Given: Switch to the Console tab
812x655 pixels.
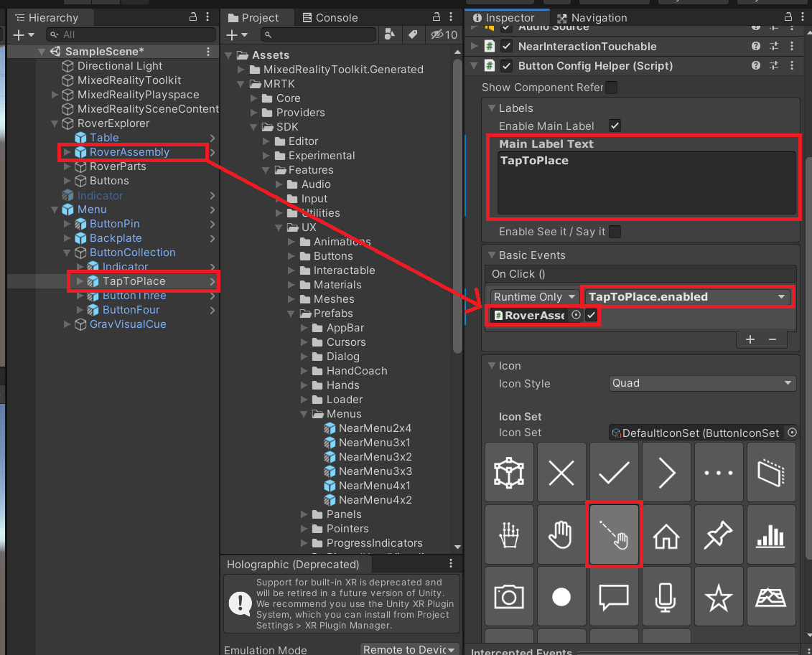Looking at the screenshot, I should pos(330,18).
